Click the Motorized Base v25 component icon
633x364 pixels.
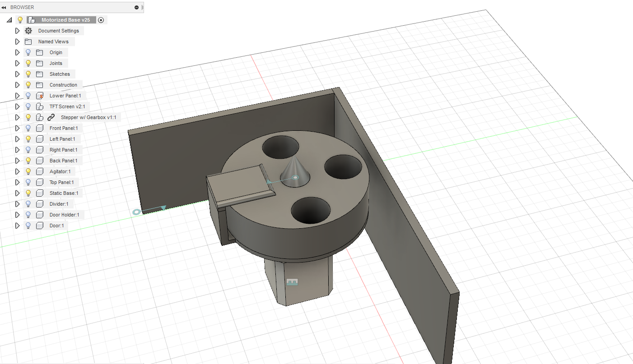coord(31,20)
